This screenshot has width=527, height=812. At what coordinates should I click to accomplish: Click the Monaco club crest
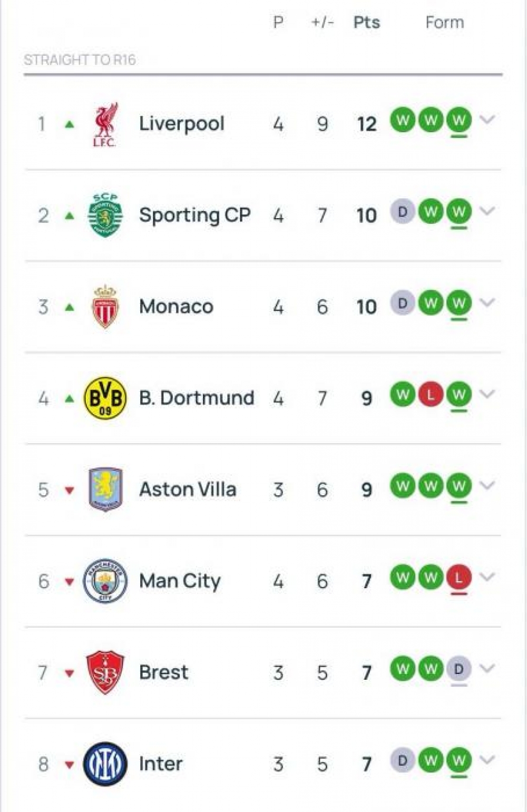tap(105, 307)
